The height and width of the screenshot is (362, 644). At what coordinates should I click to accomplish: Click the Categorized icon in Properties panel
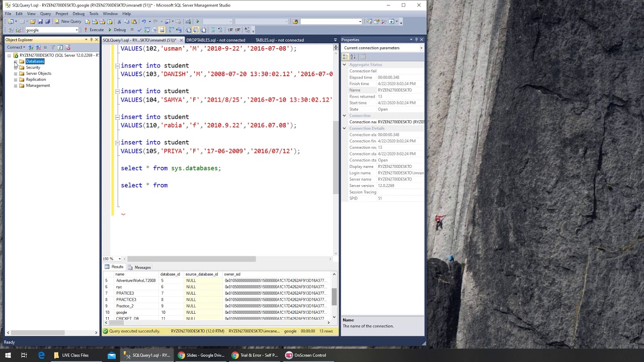pyautogui.click(x=346, y=57)
